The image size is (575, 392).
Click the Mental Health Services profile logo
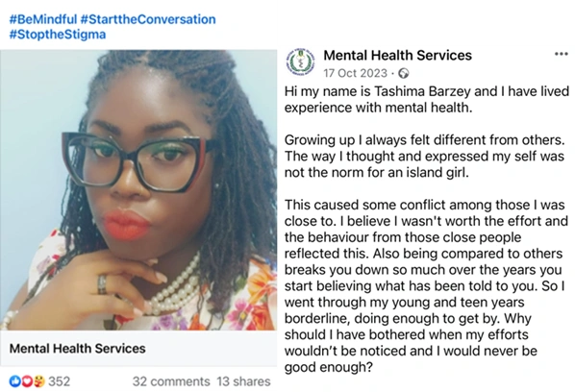click(x=300, y=61)
